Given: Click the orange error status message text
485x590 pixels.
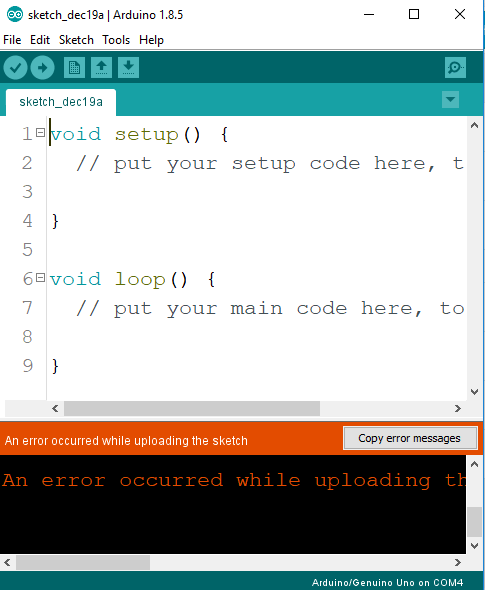Looking at the screenshot, I should pos(126,441).
